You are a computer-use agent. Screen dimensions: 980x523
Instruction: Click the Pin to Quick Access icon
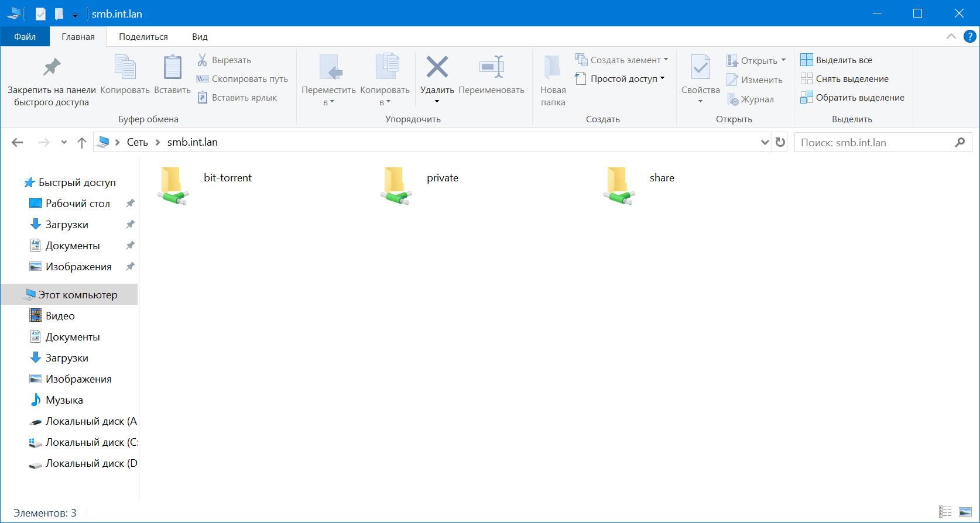pyautogui.click(x=52, y=67)
